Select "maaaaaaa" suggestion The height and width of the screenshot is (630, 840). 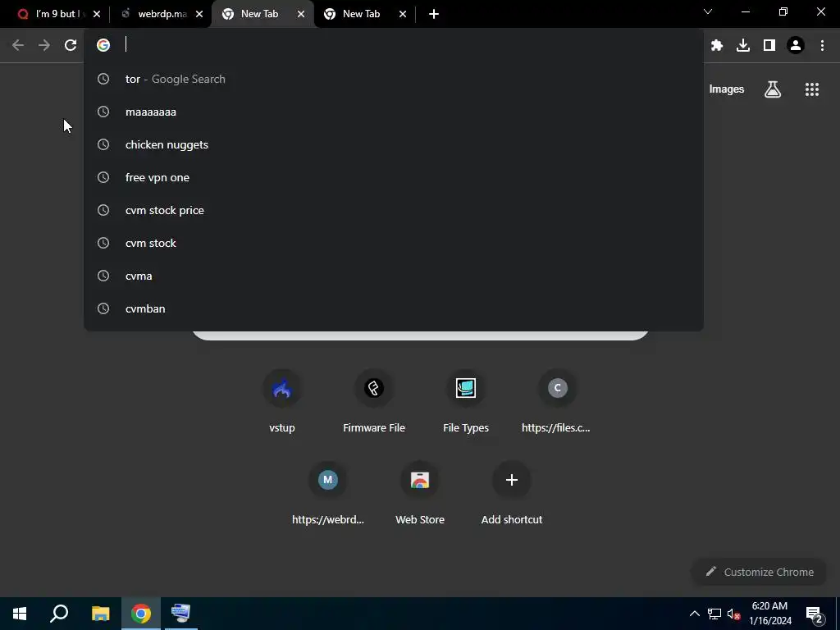tap(394, 112)
